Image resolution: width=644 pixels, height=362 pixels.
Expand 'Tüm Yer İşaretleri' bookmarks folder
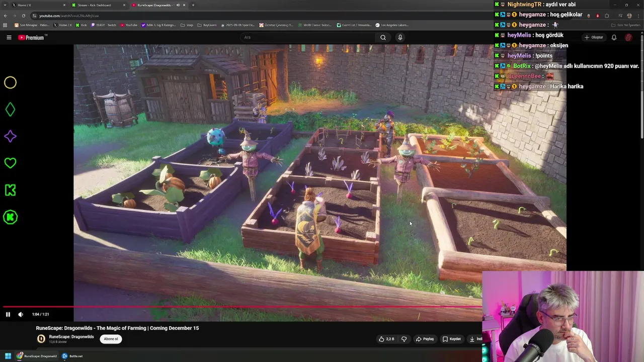pos(625,25)
